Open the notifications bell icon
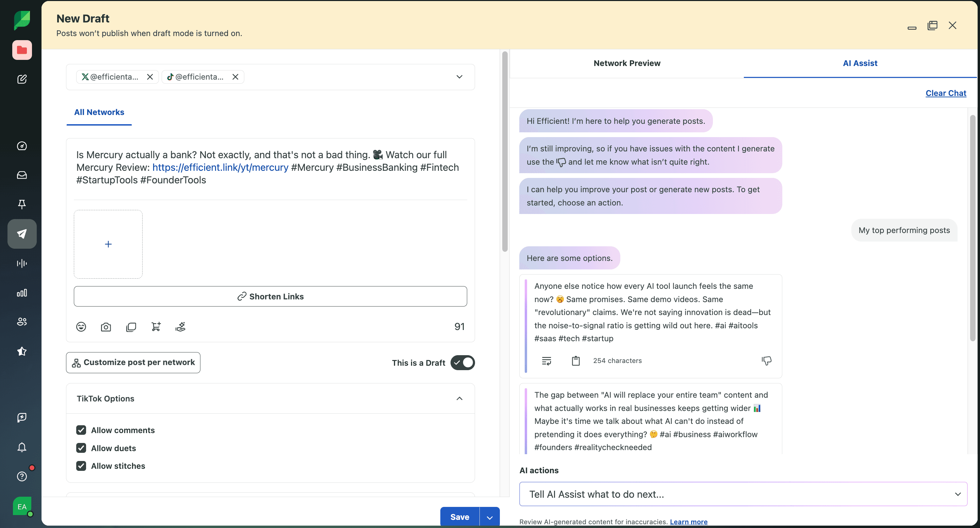Image resolution: width=980 pixels, height=528 pixels. [x=22, y=447]
